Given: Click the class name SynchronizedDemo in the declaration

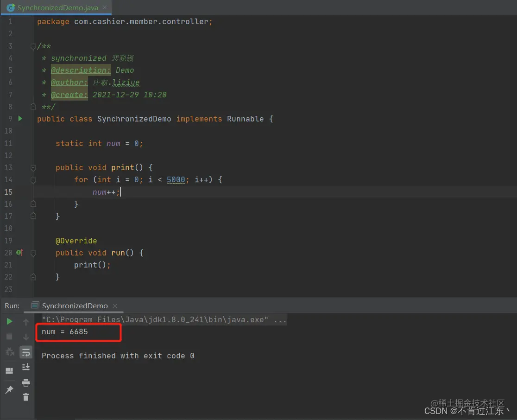Looking at the screenshot, I should point(134,119).
